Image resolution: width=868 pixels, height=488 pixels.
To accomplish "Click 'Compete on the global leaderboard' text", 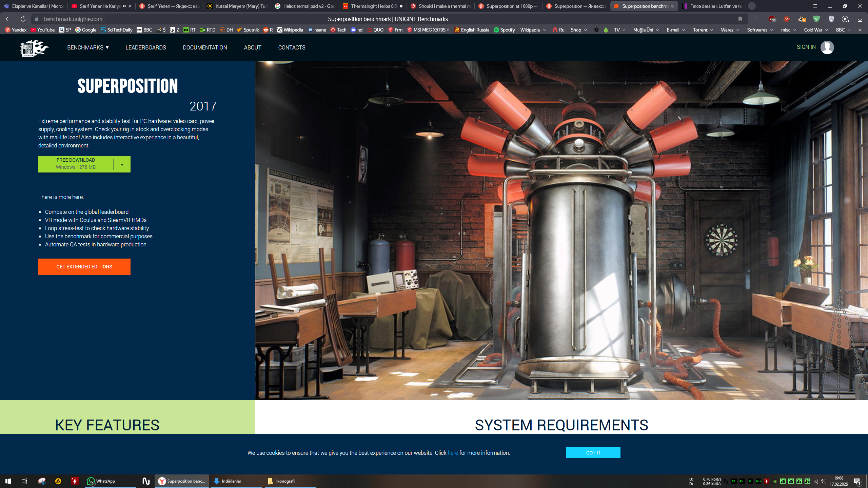I will pos(87,212).
